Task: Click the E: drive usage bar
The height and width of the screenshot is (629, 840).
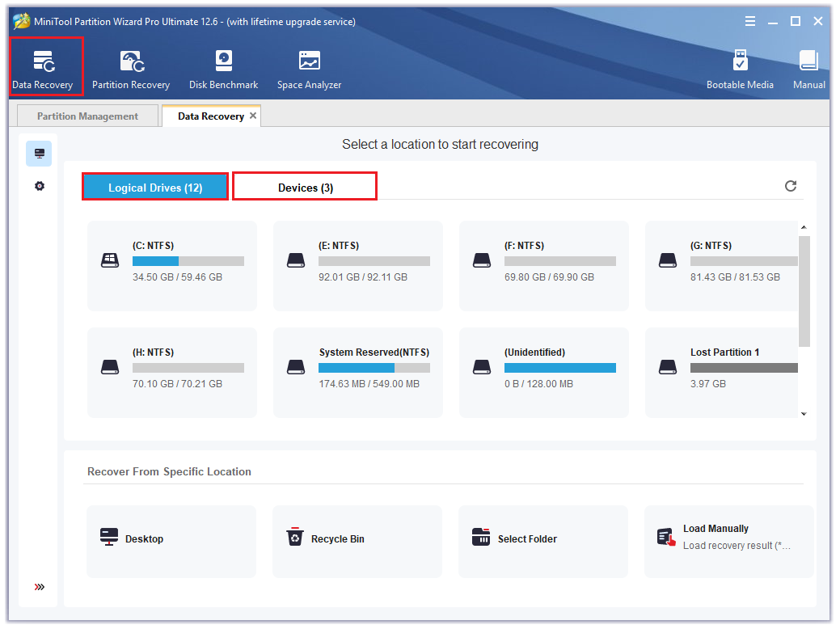Action: (x=374, y=261)
